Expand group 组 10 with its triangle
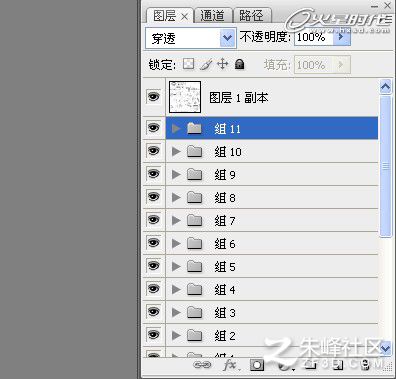The image size is (396, 379). (x=176, y=152)
